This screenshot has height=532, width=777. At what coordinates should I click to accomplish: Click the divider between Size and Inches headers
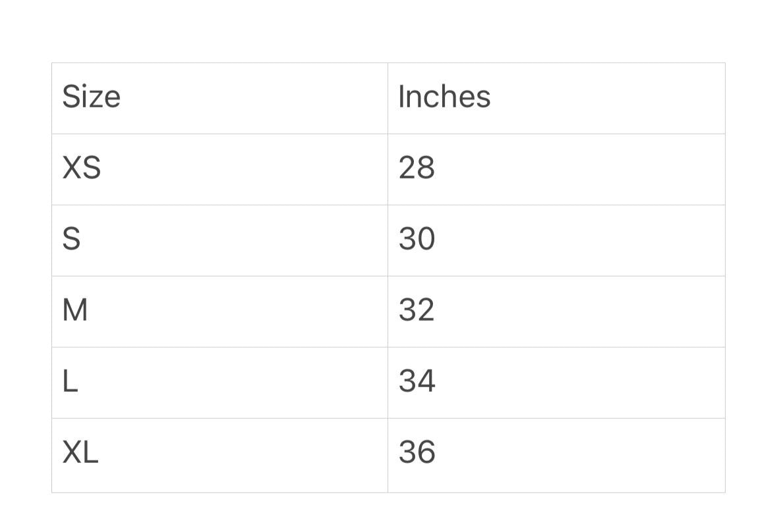pyautogui.click(x=388, y=99)
